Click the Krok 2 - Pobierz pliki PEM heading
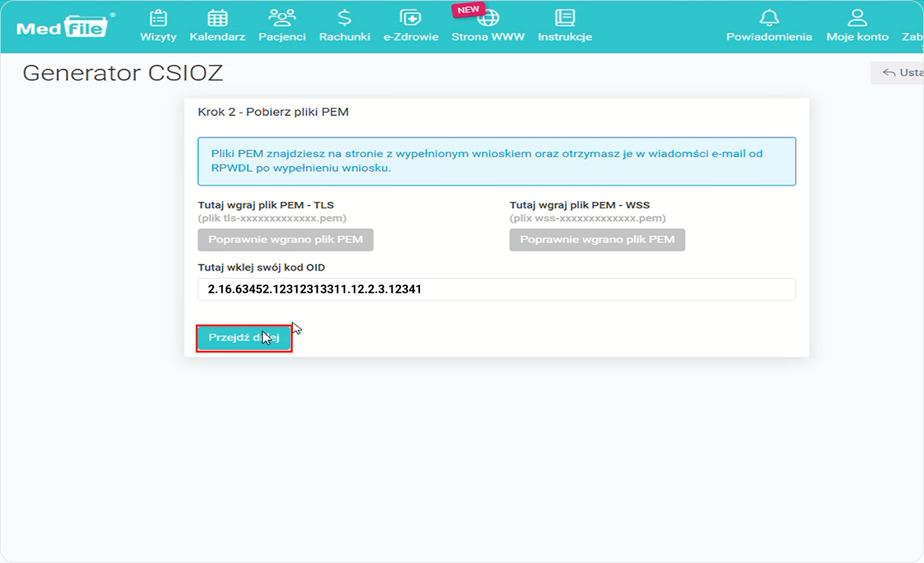 point(273,112)
